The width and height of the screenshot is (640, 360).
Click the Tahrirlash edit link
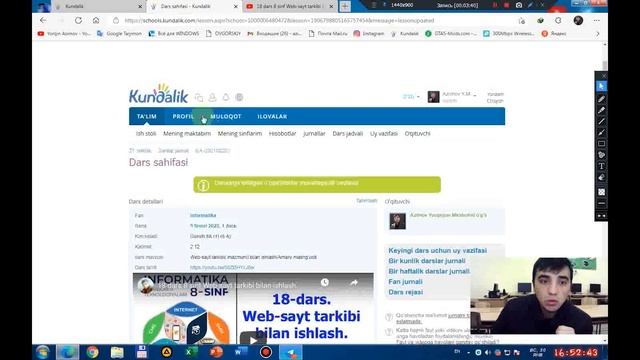(x=367, y=200)
